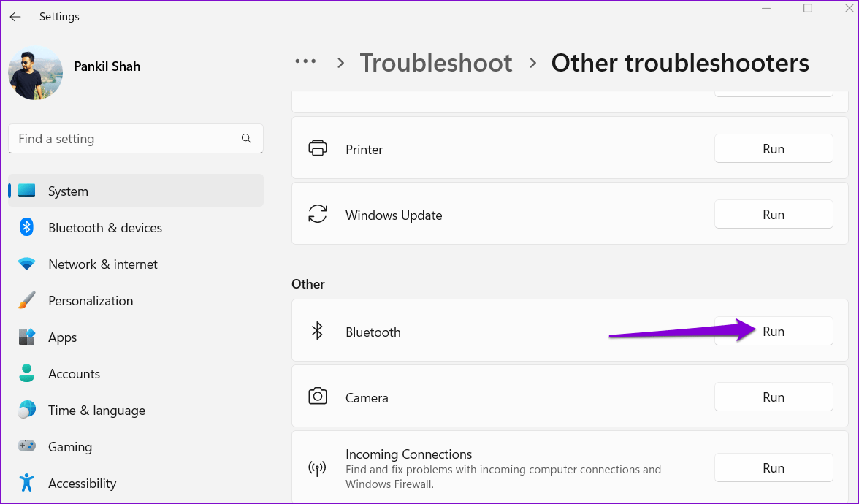This screenshot has width=859, height=504.
Task: Click the Printer troubleshooter icon
Action: click(x=318, y=148)
